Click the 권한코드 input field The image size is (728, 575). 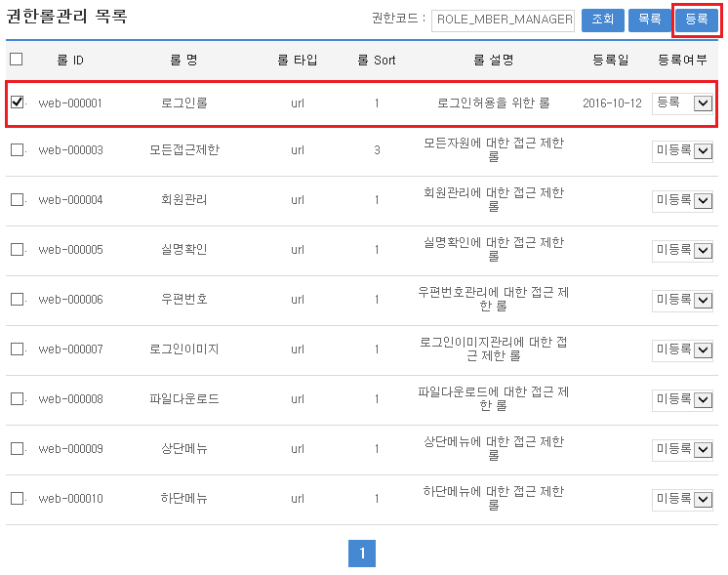[x=503, y=20]
